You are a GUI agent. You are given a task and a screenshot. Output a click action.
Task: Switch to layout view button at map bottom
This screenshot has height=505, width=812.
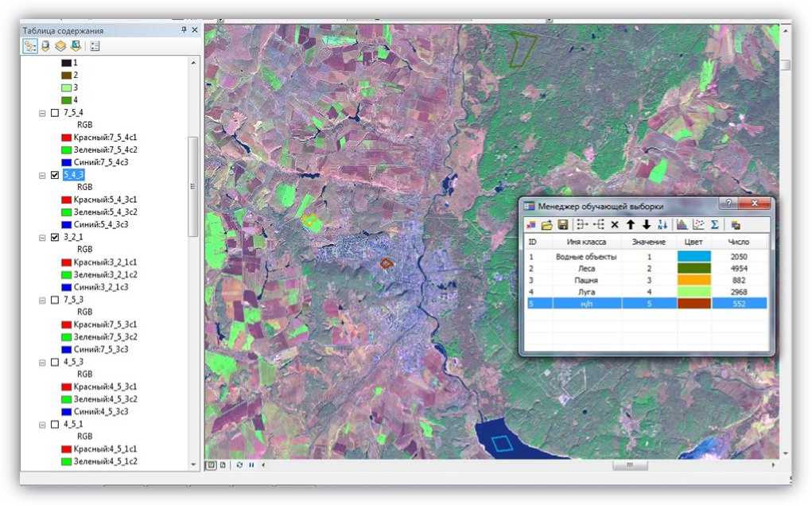223,464
